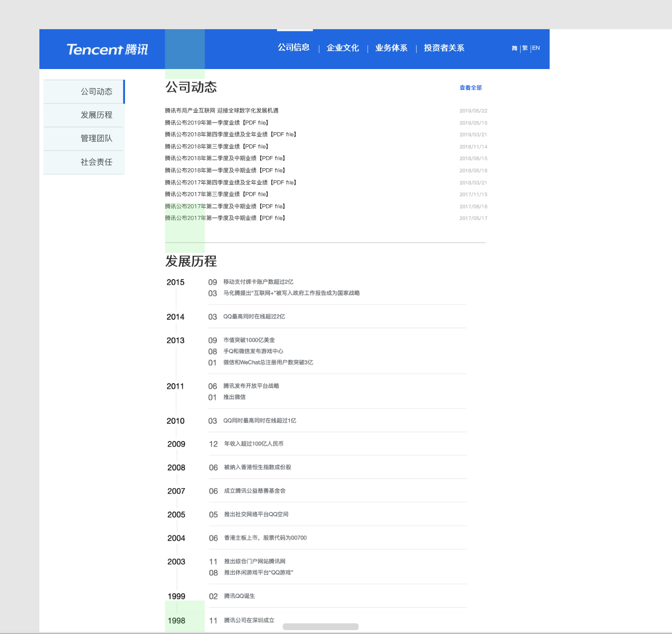
Task: Open 腾讯公布2017年第三季度业绩 PDF link
Action: [217, 194]
